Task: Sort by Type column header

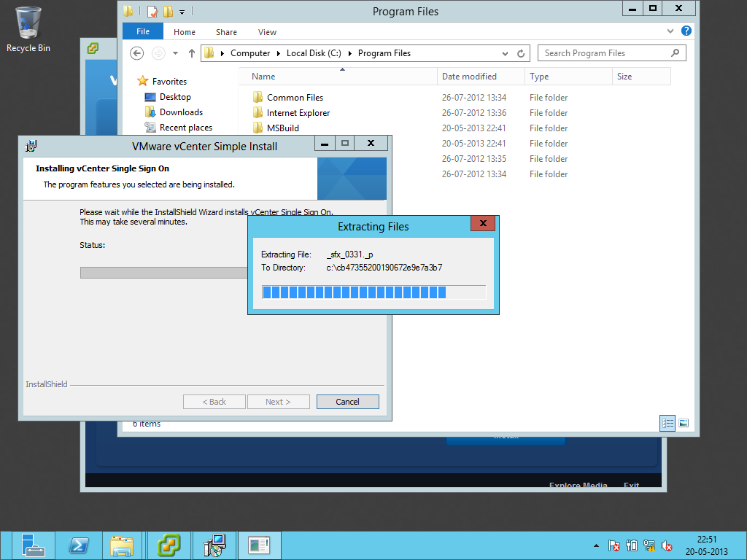Action: coord(568,77)
